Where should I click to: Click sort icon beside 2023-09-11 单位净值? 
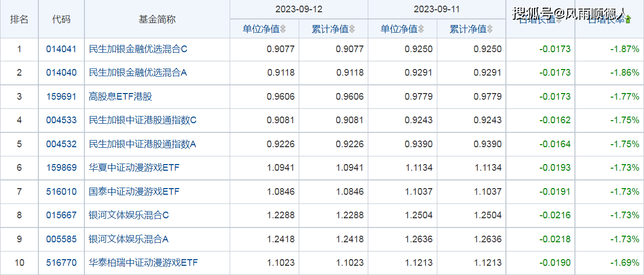421,29
